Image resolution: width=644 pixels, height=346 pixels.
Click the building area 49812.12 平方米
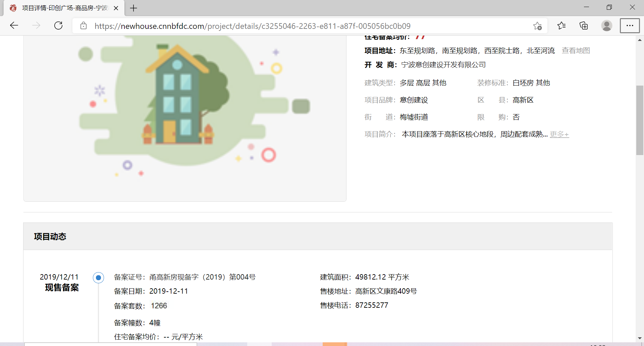click(x=382, y=277)
